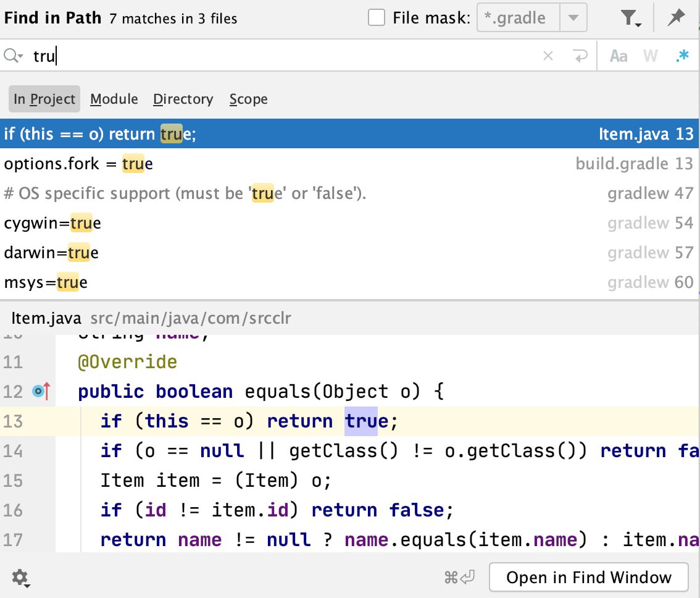Expand the file mask dropdown
Image resolution: width=700 pixels, height=598 pixels.
tap(573, 17)
